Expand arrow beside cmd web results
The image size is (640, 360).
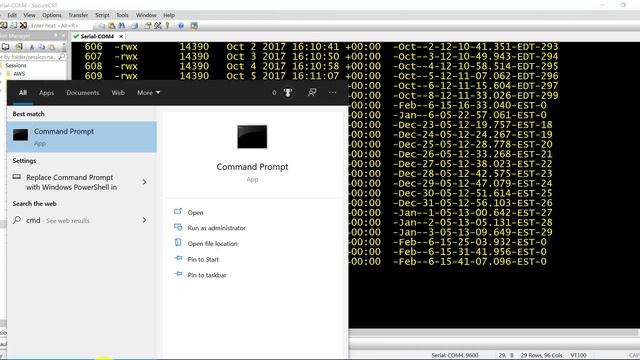[144, 220]
